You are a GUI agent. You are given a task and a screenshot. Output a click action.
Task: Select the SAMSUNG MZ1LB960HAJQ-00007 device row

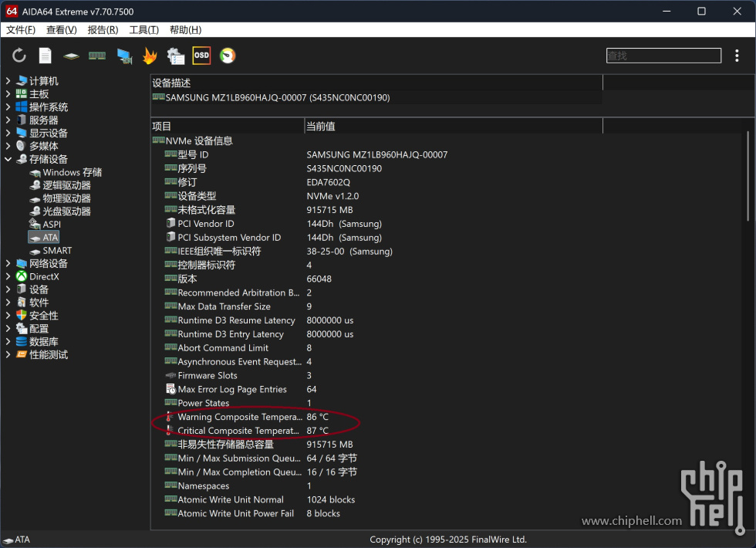click(x=376, y=97)
